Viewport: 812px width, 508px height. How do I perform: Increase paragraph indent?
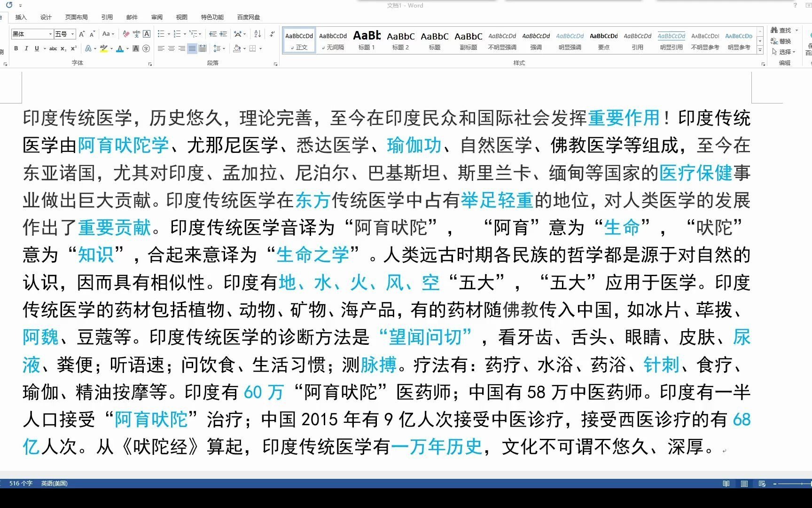tap(223, 34)
